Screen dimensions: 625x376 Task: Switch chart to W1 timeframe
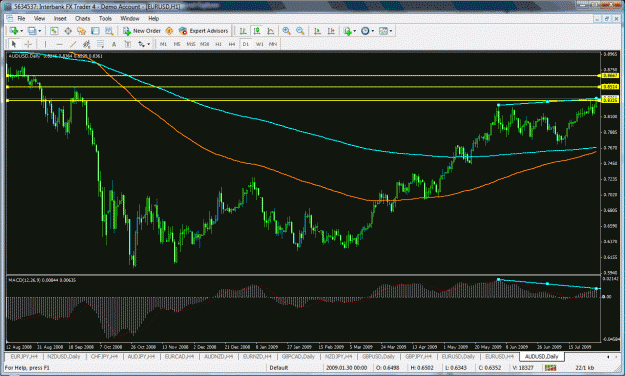259,44
